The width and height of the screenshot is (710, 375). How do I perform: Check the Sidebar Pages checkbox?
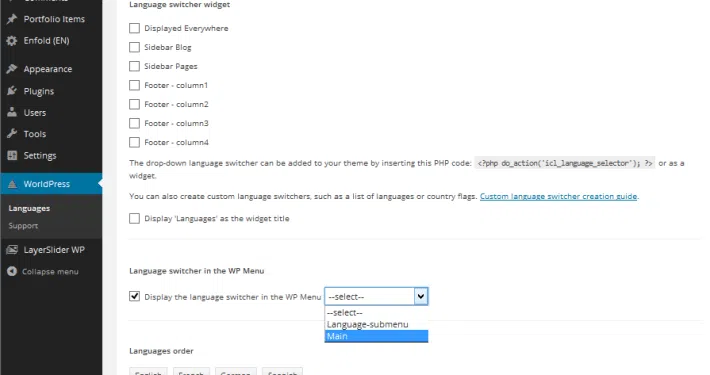(134, 66)
